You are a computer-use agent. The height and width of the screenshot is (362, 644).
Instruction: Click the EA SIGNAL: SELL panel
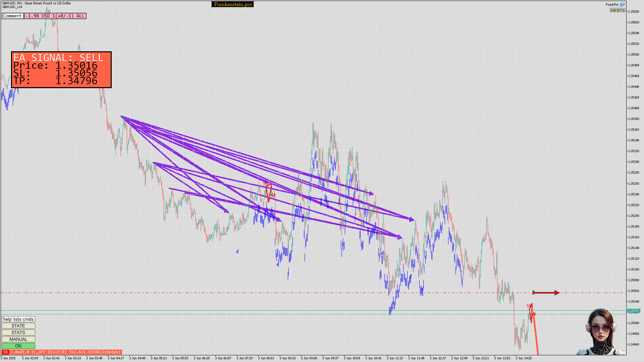click(x=61, y=69)
